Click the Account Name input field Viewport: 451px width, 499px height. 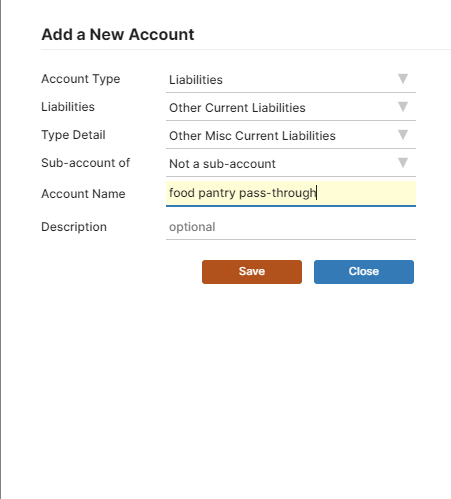point(291,193)
